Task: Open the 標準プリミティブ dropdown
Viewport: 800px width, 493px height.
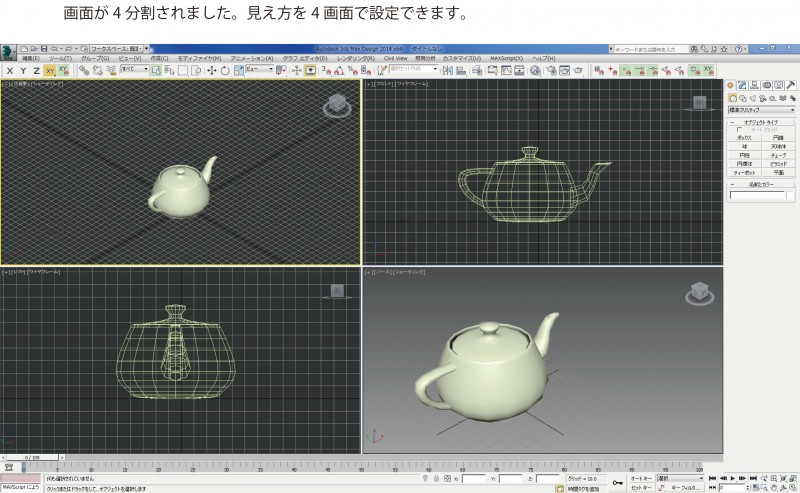Action: point(764,110)
